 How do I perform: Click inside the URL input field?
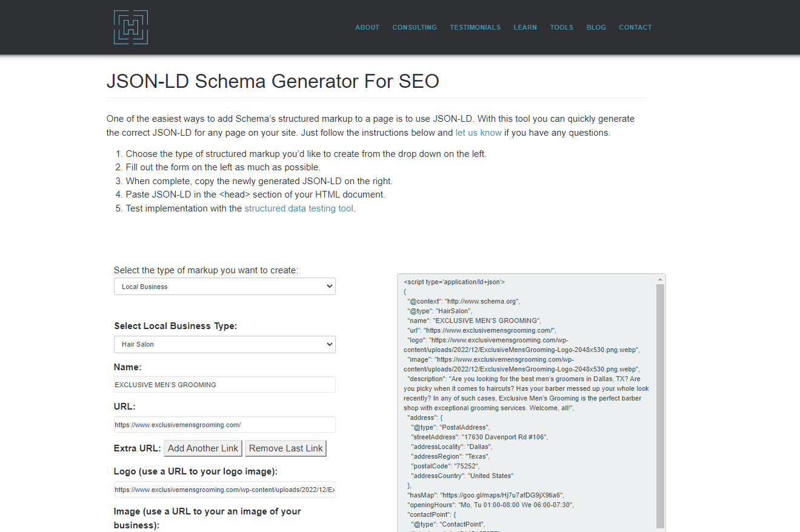(224, 424)
